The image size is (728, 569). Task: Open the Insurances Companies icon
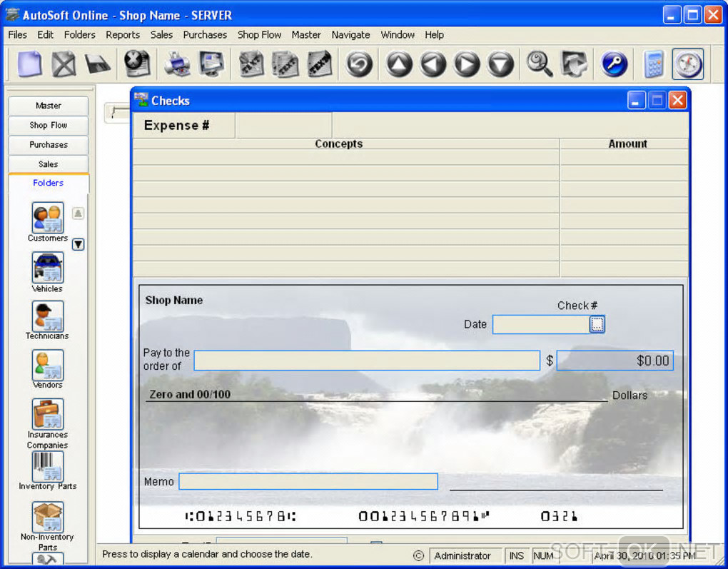click(47, 414)
